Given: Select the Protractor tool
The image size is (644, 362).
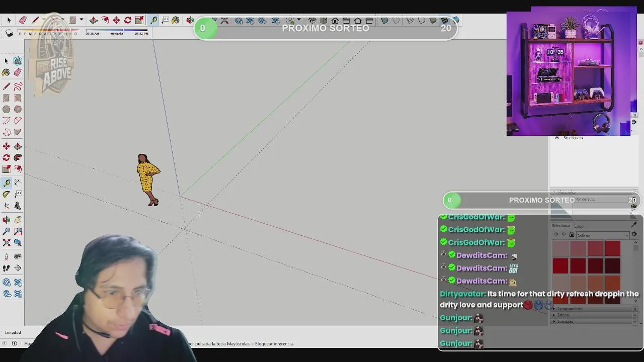Looking at the screenshot, I should click(x=7, y=195).
